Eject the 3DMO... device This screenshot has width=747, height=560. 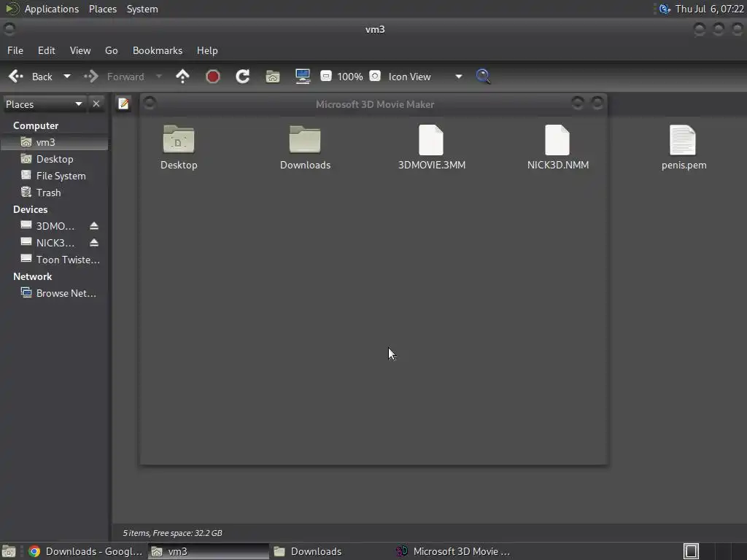[x=94, y=226]
